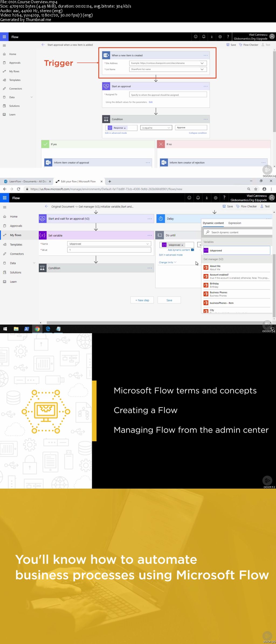This screenshot has width=276, height=644.
Task: Click the Value field containing 1
Action: 109,250
